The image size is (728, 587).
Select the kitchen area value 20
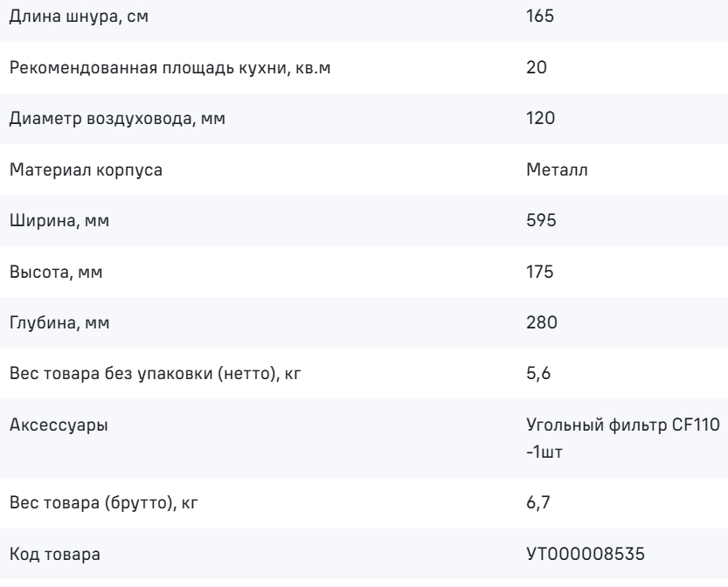[537, 67]
